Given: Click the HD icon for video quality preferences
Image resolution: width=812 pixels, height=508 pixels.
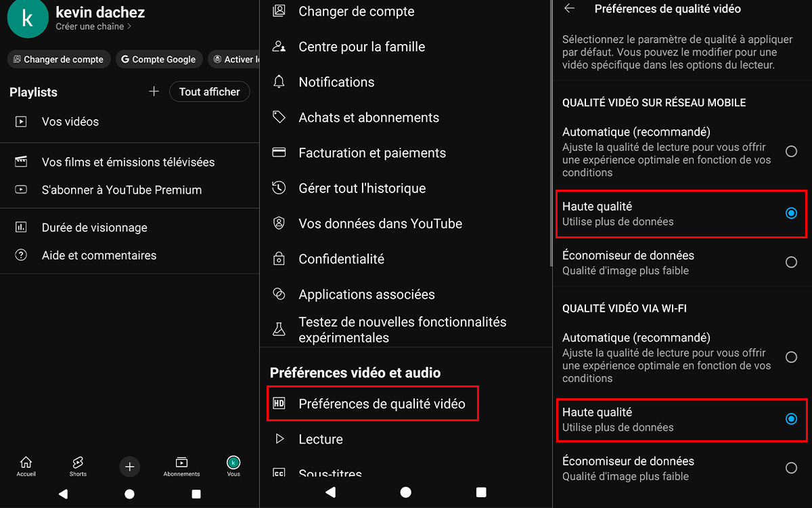Looking at the screenshot, I should [x=279, y=404].
